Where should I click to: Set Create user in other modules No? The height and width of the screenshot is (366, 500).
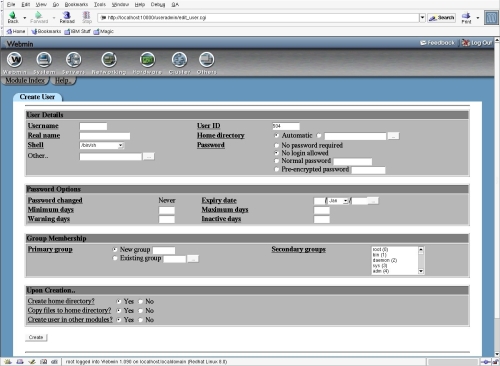point(141,320)
